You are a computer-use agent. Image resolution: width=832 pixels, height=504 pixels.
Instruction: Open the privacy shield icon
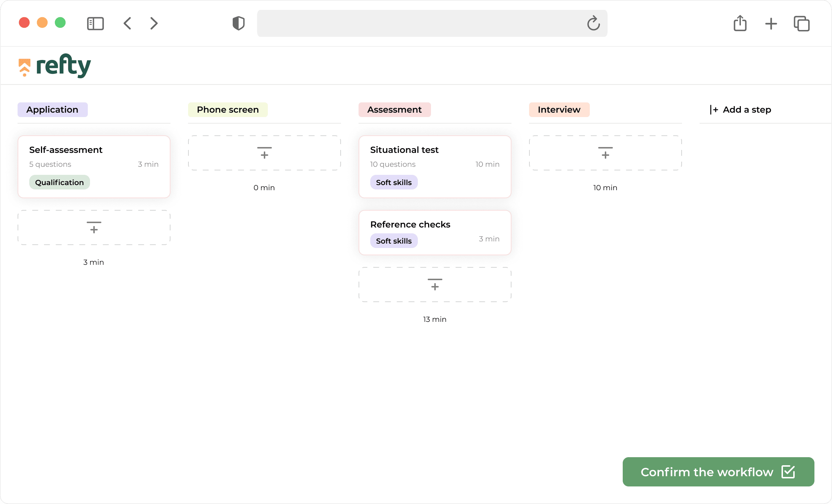(x=239, y=23)
